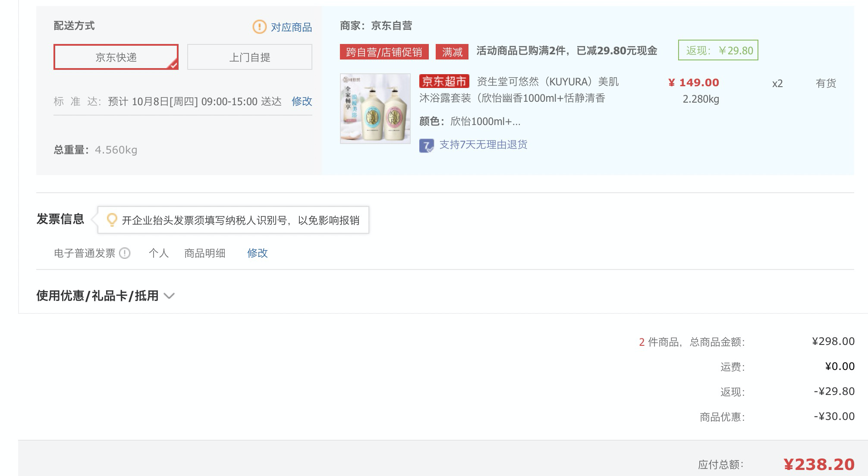Click the lightbulb tip icon in invoice notice

112,220
